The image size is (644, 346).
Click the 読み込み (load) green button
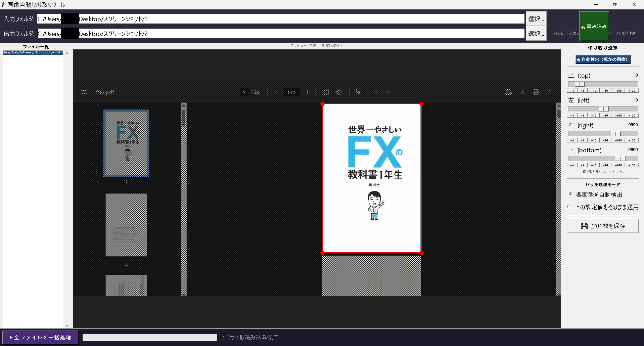(594, 26)
